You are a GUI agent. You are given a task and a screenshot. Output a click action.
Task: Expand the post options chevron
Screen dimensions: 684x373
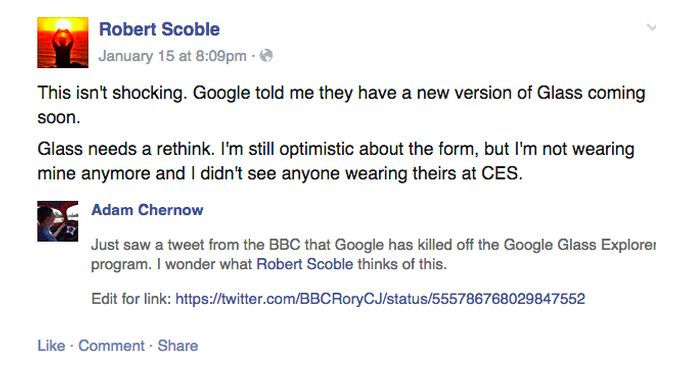[x=652, y=27]
